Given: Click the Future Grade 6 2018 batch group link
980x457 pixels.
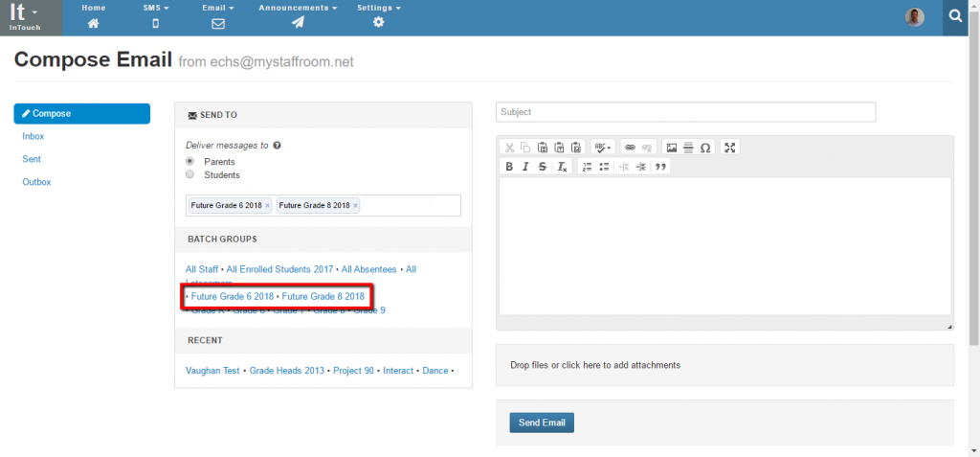Looking at the screenshot, I should point(233,295).
